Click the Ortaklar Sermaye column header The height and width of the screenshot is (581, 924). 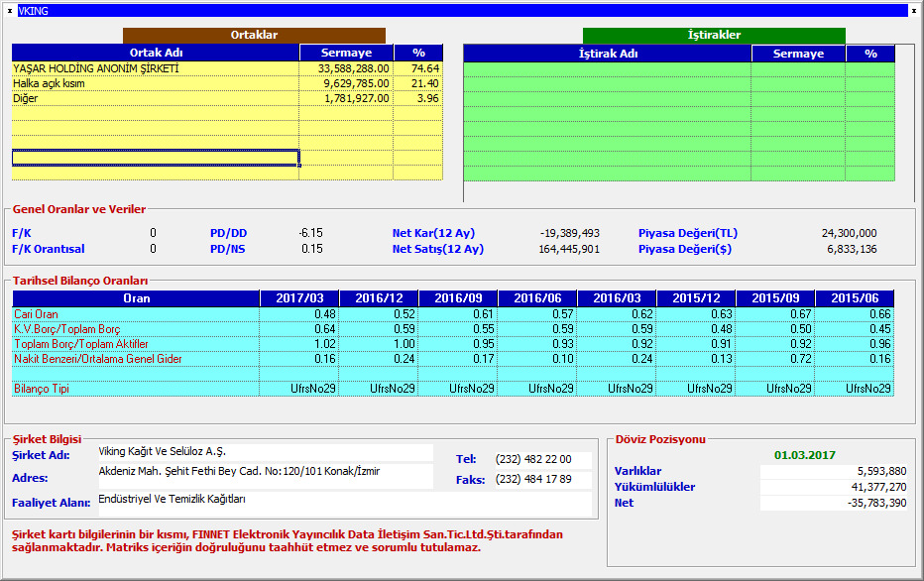[346, 53]
